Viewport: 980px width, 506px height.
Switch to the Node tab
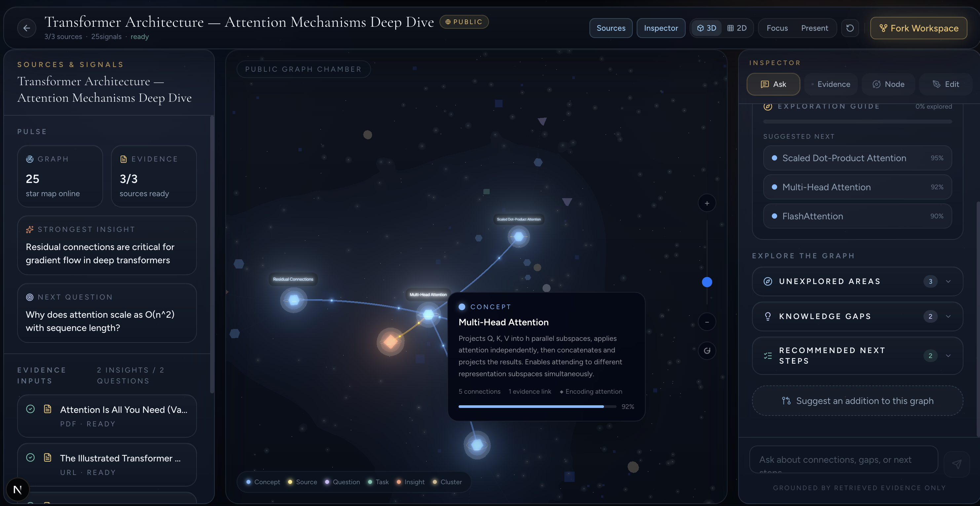[888, 84]
